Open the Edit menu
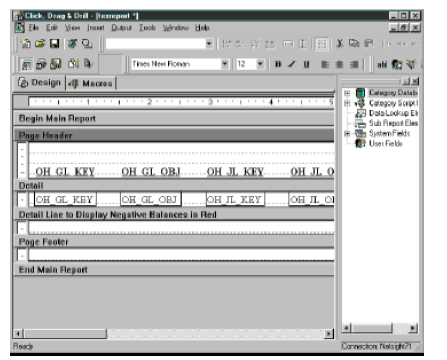 [x=52, y=28]
